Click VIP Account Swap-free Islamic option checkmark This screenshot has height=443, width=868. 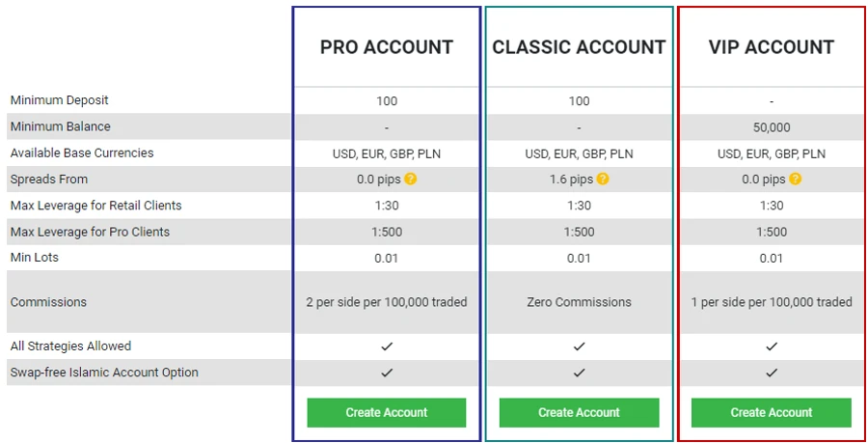[x=772, y=373]
